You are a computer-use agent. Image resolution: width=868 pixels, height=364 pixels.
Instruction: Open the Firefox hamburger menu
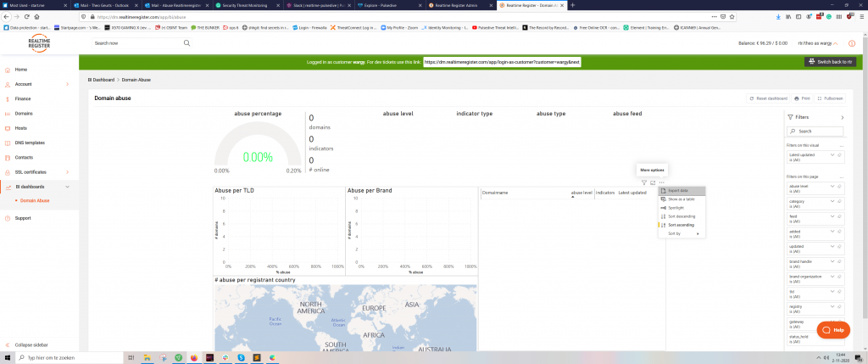pos(860,17)
